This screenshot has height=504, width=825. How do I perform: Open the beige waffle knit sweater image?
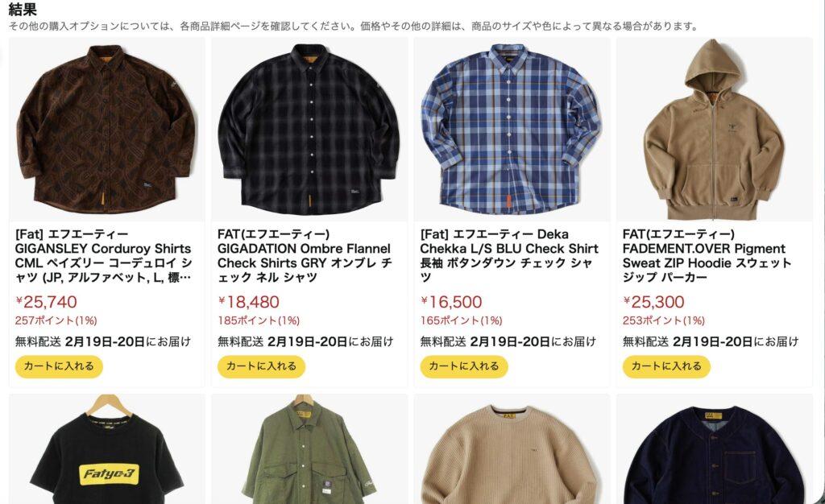[x=512, y=448]
